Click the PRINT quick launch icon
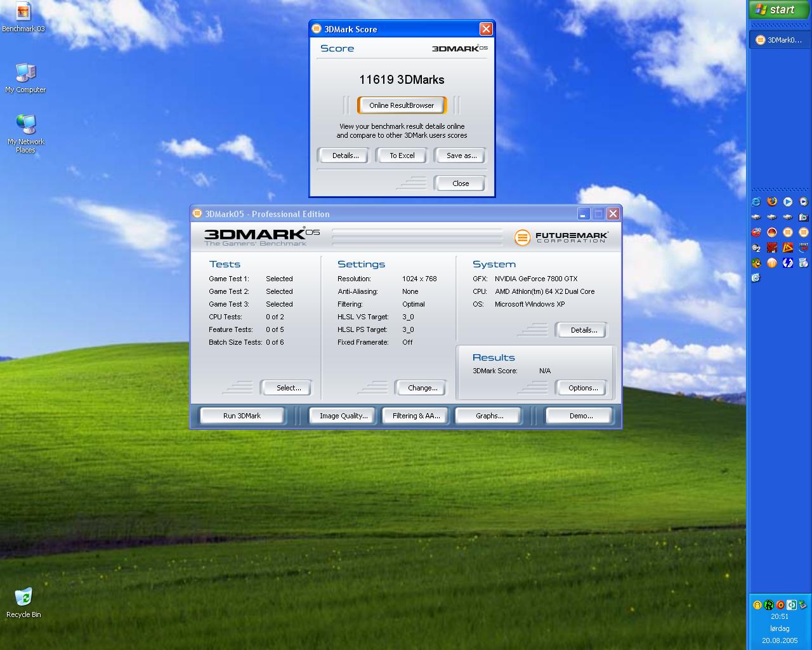The width and height of the screenshot is (812, 650). (804, 248)
